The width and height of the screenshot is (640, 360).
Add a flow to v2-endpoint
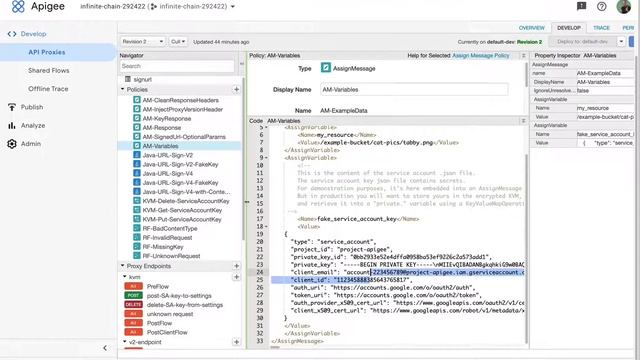click(x=236, y=342)
